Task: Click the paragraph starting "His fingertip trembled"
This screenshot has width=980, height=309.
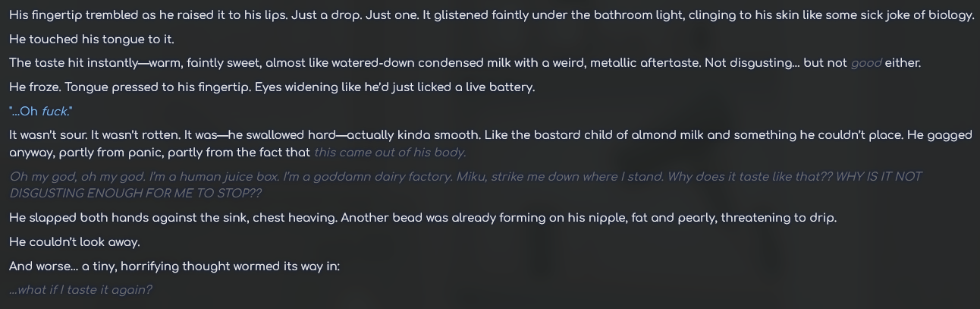Action: 492,15
